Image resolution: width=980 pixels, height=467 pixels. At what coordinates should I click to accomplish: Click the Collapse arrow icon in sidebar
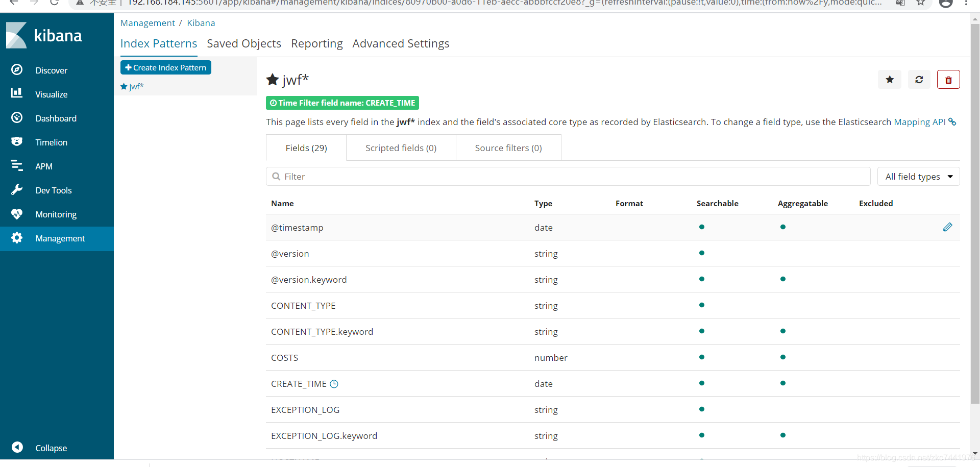[x=17, y=447]
